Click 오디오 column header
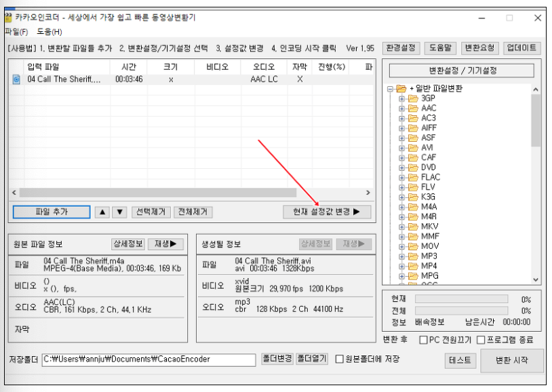The image size is (552, 392). click(264, 66)
